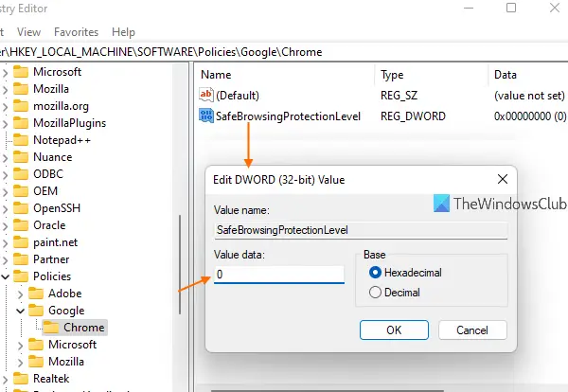Select the MozillaPlugins tree item label
The width and height of the screenshot is (568, 392).
pyautogui.click(x=69, y=123)
